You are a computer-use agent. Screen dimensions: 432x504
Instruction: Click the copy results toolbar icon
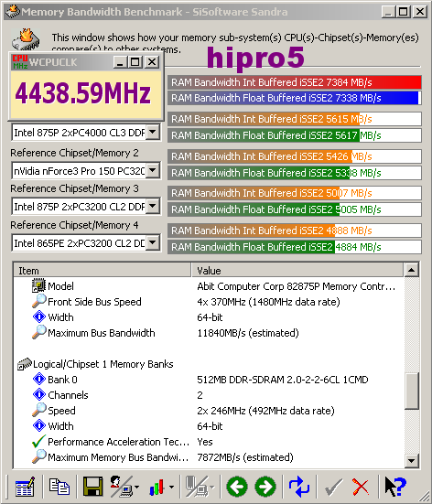59,486
